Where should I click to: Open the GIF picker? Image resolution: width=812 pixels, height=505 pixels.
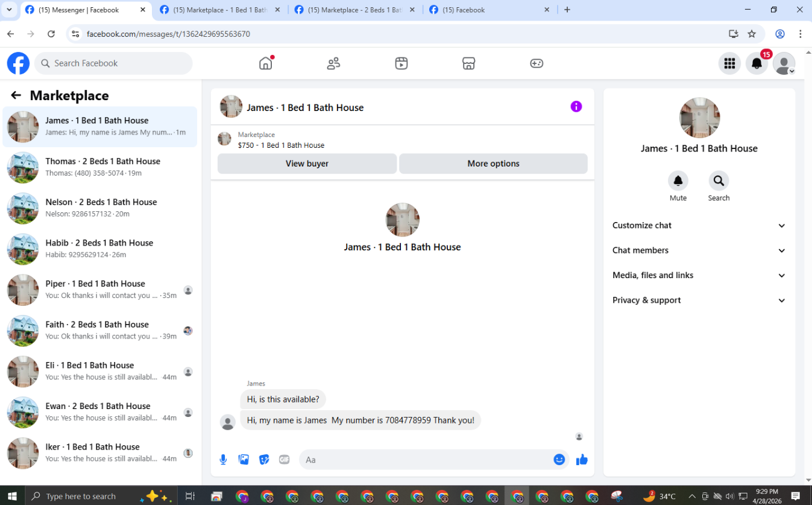[x=285, y=460]
